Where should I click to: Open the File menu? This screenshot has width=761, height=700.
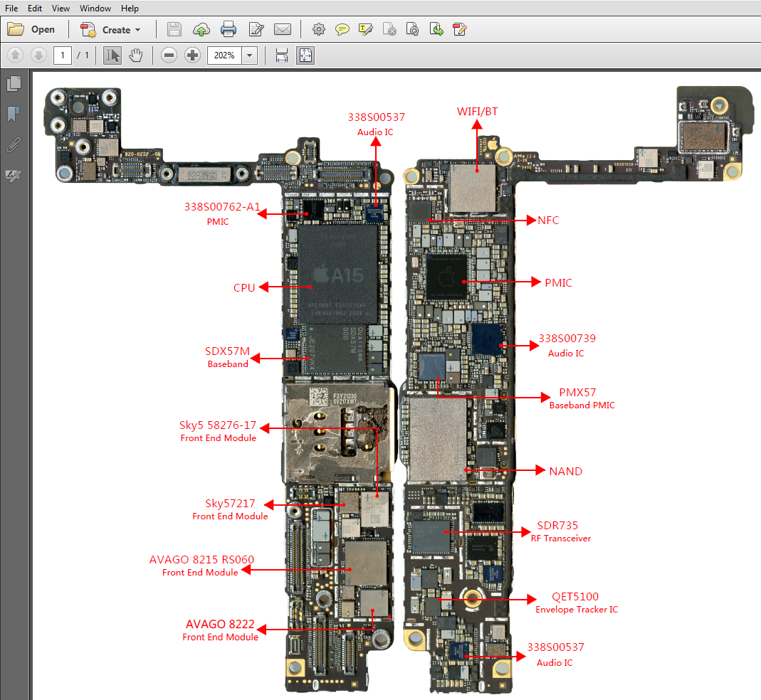(x=11, y=9)
